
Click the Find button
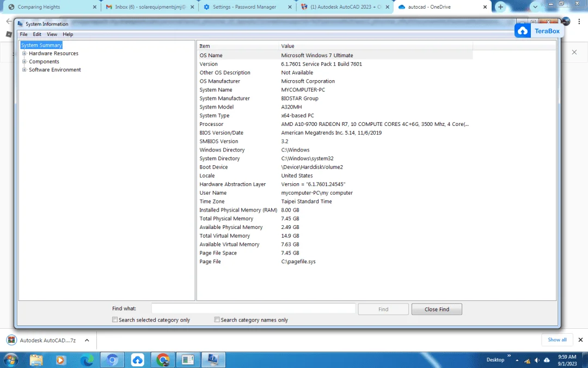tap(383, 309)
